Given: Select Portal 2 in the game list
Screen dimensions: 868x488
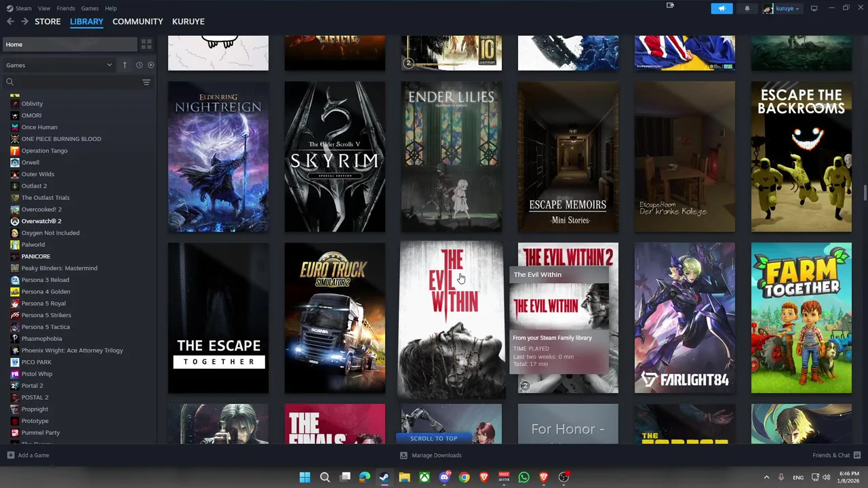Looking at the screenshot, I should click(x=32, y=386).
